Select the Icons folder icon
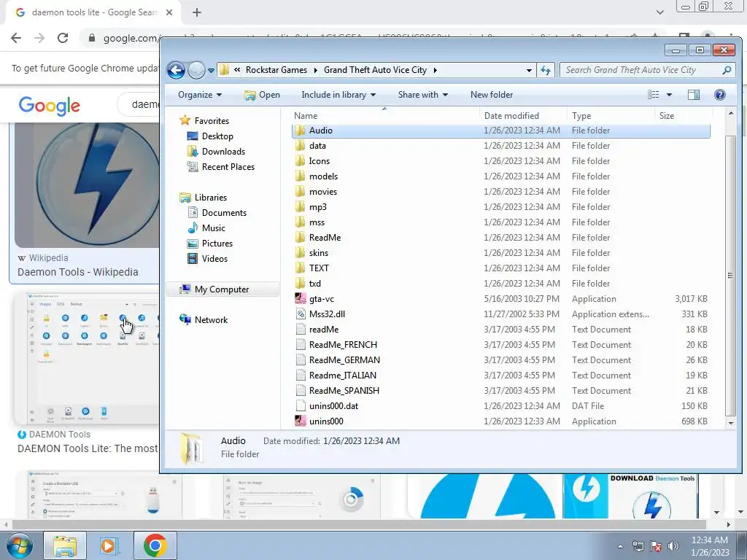This screenshot has width=747, height=560. (x=300, y=161)
